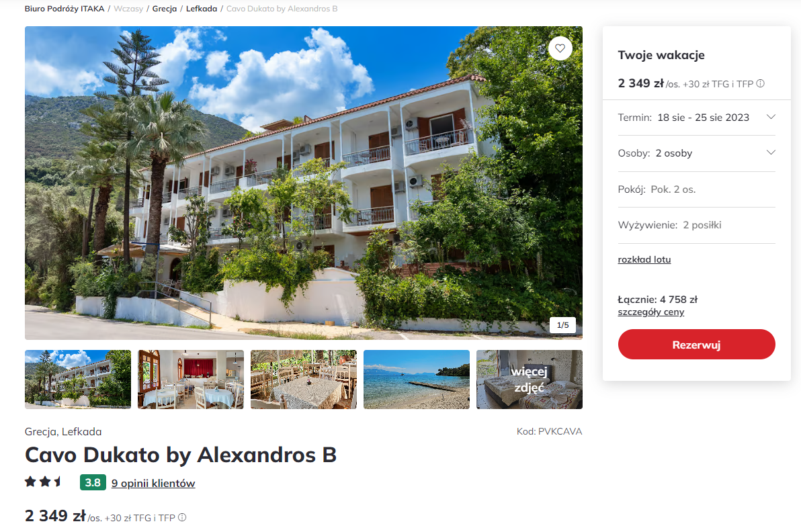
Task: Click the hotel star rating icons
Action: [43, 482]
